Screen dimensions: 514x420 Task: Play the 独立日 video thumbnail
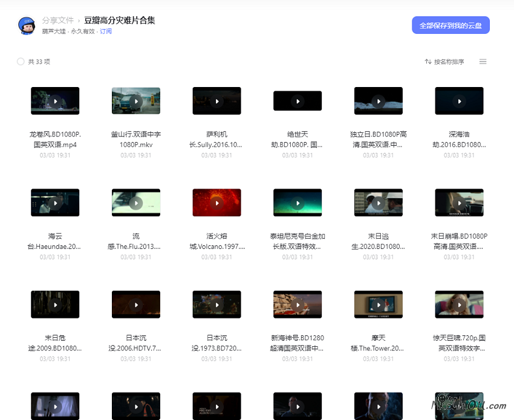pyautogui.click(x=379, y=101)
